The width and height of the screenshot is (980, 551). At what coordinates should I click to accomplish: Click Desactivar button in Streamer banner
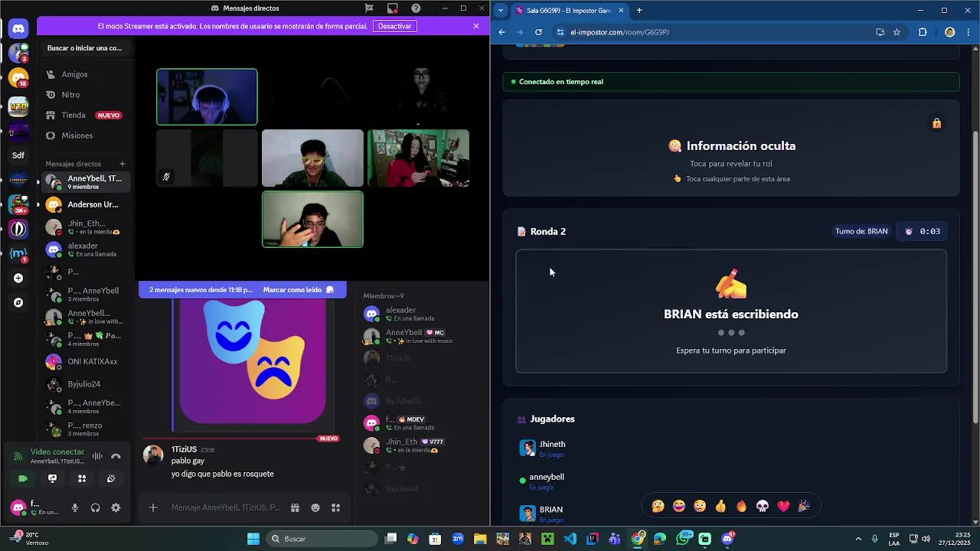tap(395, 26)
